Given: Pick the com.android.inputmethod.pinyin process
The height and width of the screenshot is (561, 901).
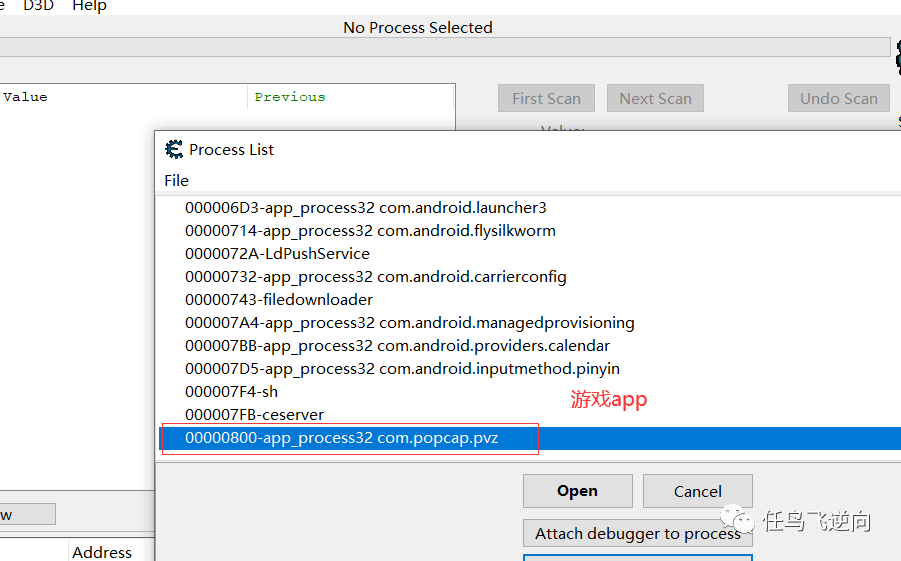Looking at the screenshot, I should click(402, 369).
